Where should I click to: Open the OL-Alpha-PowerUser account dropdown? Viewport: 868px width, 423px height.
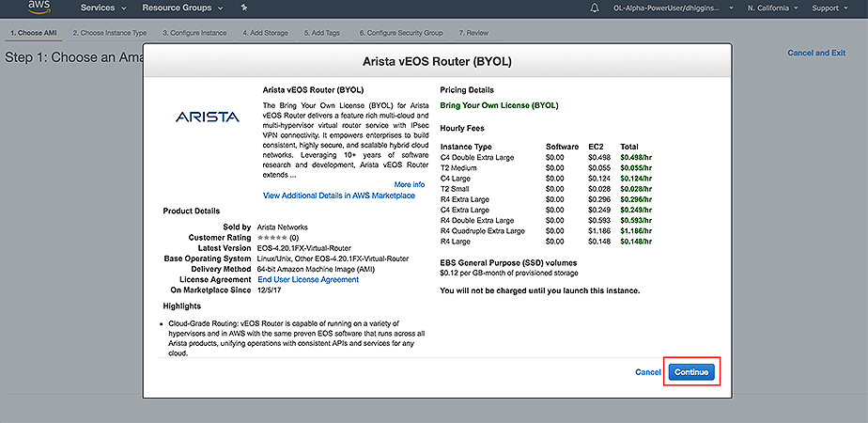(x=674, y=8)
